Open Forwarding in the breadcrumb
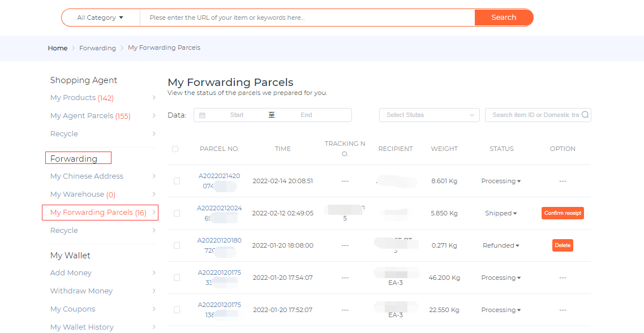 point(97,48)
